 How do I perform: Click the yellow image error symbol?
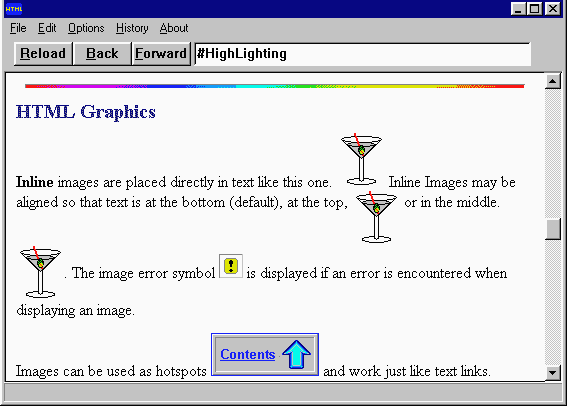coord(231,266)
